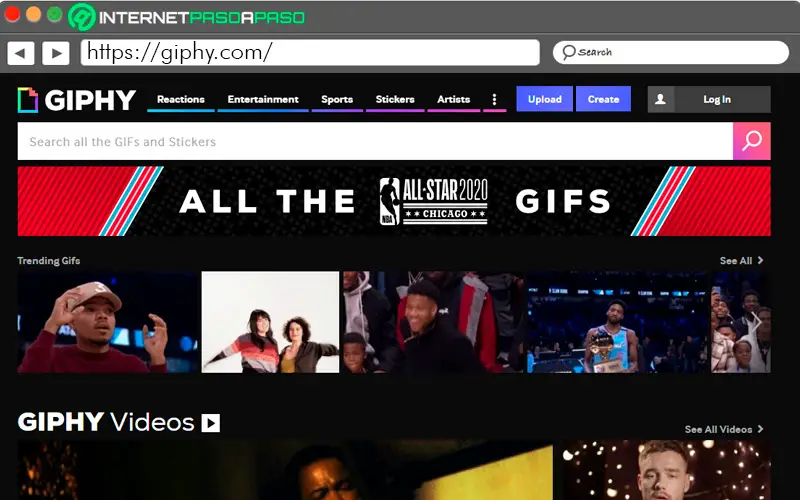The height and width of the screenshot is (500, 800).
Task: Open the GIF of player holding trophy
Action: point(617,322)
